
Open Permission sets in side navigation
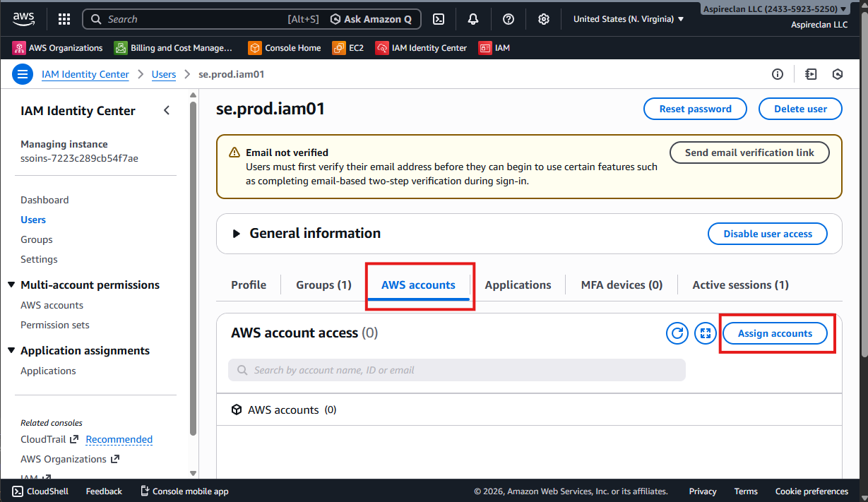coord(55,325)
